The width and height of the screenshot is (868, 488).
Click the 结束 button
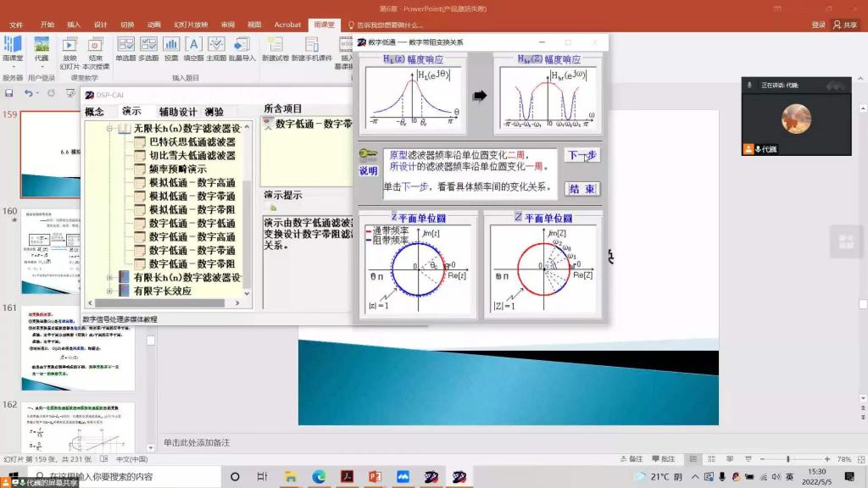pos(582,189)
